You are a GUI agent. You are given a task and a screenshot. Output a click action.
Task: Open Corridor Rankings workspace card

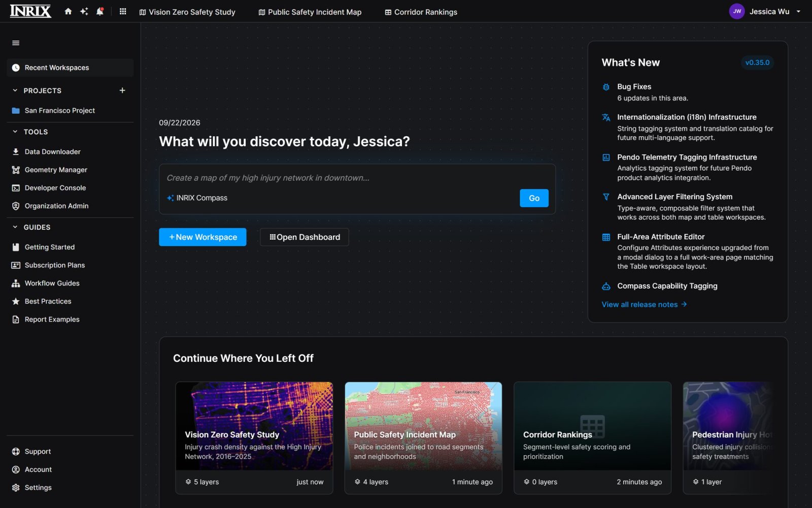[592, 438]
